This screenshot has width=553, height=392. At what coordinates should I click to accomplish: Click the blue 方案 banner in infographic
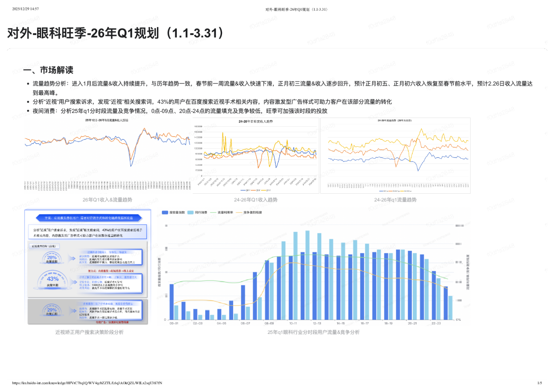(88, 217)
